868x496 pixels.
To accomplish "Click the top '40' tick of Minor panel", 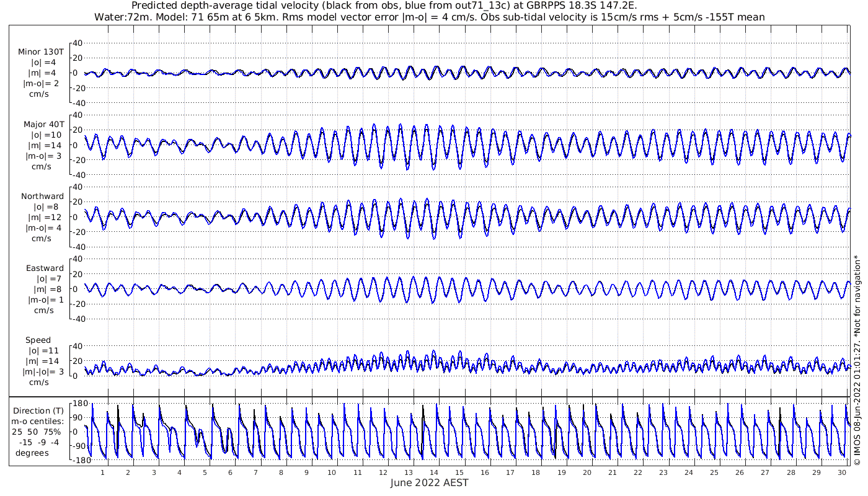I will (x=77, y=43).
